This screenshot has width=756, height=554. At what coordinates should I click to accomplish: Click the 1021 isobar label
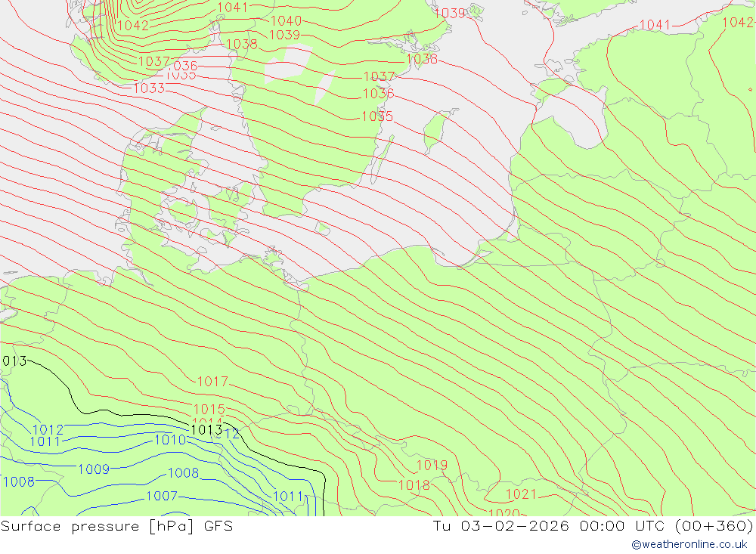(521, 494)
